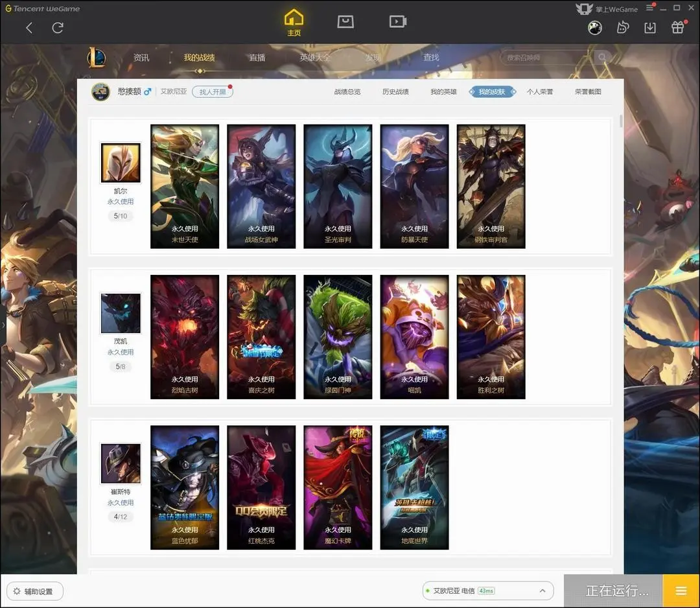Open the 荣誉截图 tab
This screenshot has height=608, width=700.
click(589, 92)
